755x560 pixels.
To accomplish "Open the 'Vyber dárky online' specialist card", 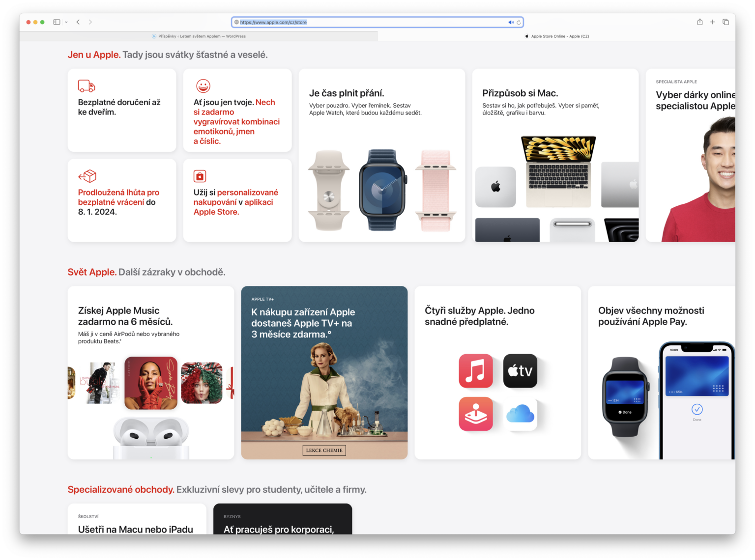I will pos(691,155).
